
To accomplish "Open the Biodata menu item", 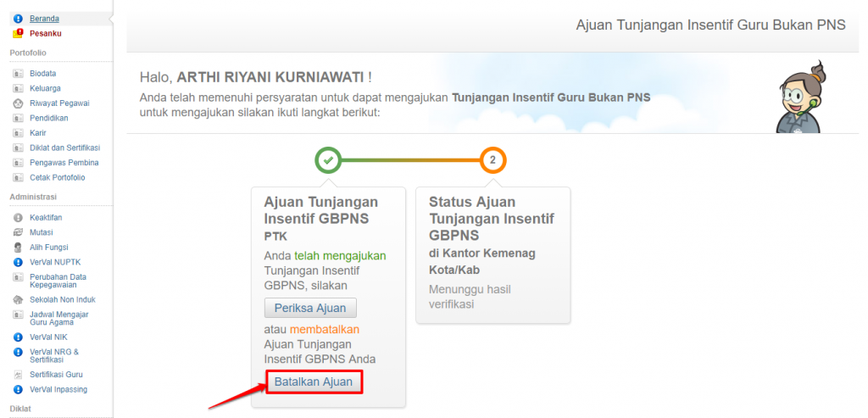I will click(x=42, y=74).
